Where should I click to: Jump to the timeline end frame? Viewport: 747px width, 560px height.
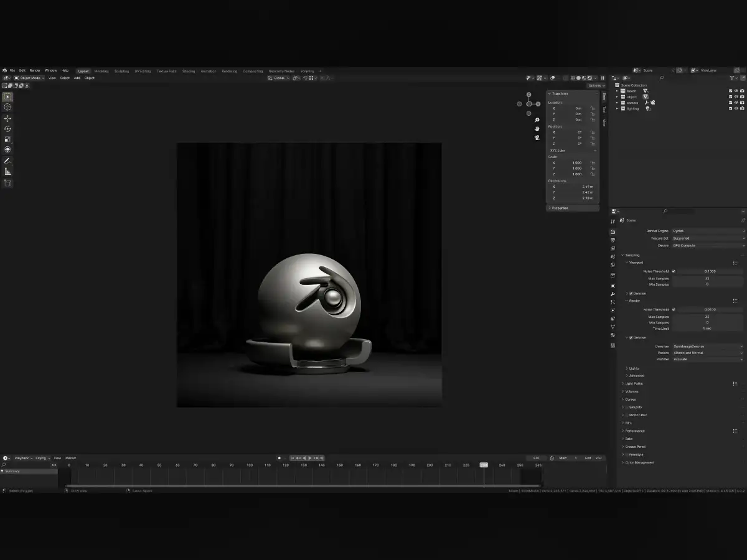click(x=322, y=458)
